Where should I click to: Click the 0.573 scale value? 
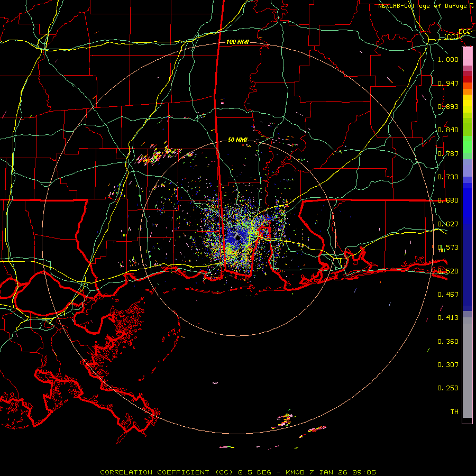click(448, 248)
